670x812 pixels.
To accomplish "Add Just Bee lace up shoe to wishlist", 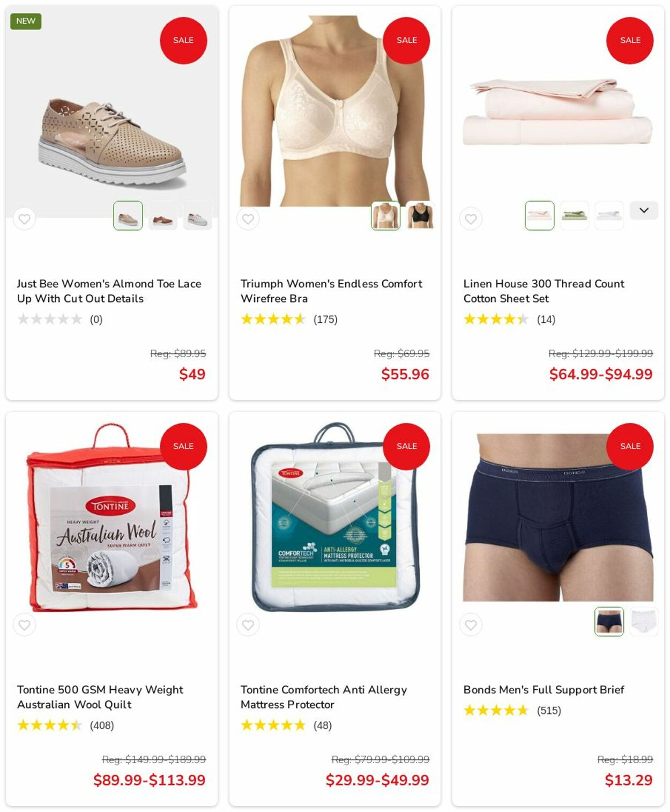I will click(x=24, y=219).
